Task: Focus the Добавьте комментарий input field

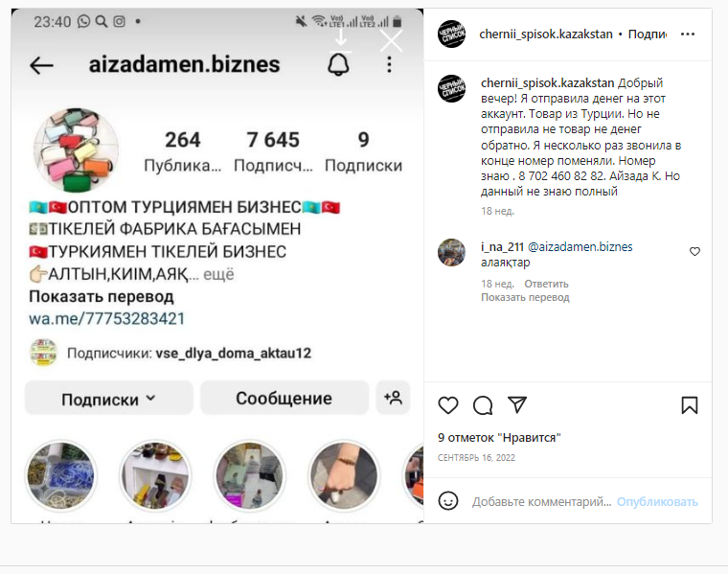Action: pos(541,501)
